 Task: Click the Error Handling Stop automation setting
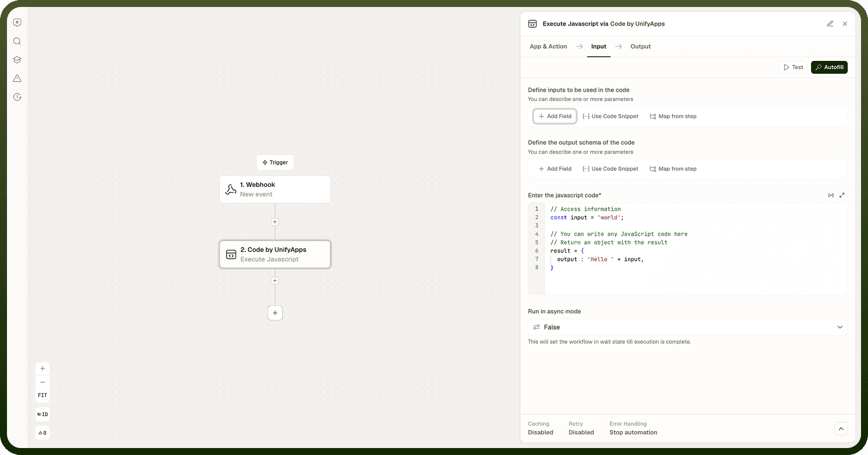pos(633,428)
